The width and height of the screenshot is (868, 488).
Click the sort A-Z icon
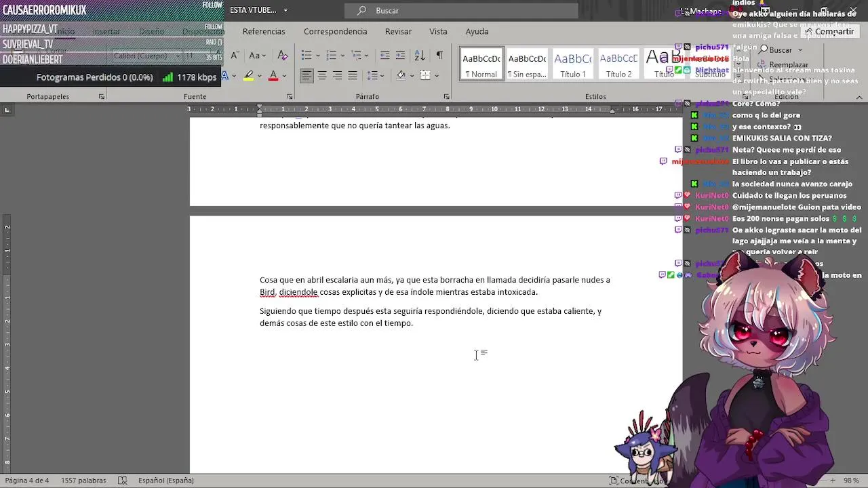coord(420,55)
